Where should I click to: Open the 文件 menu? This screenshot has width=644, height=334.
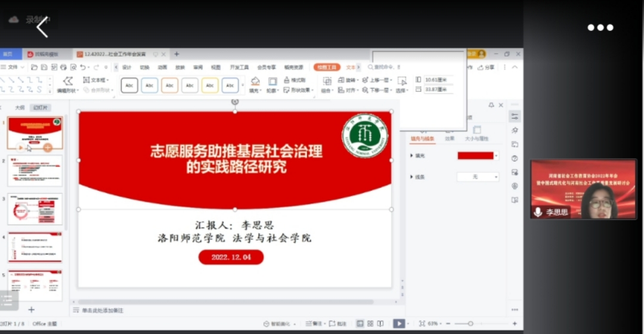point(13,67)
